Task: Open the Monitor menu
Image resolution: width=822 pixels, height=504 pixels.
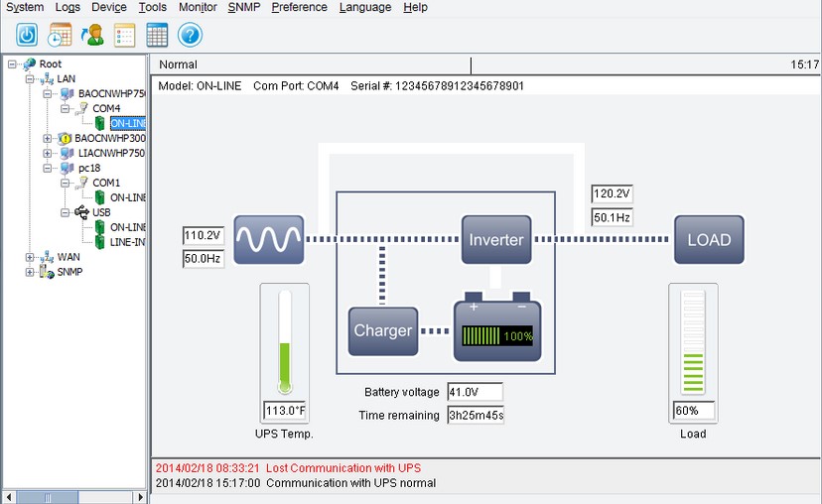Action: (x=198, y=7)
